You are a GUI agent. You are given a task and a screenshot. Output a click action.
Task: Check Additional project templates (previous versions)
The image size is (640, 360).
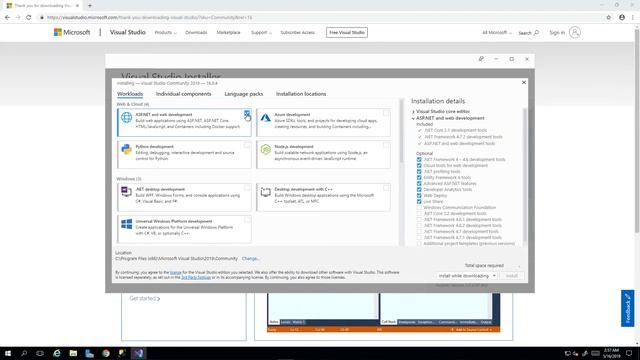click(419, 244)
